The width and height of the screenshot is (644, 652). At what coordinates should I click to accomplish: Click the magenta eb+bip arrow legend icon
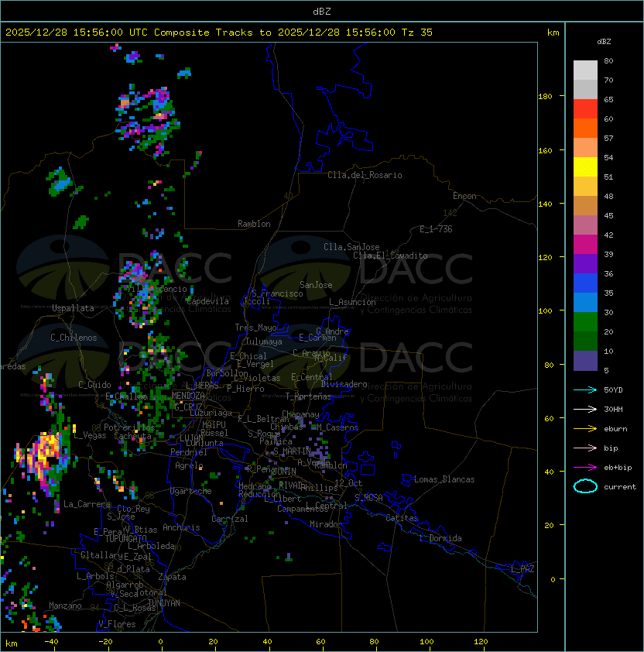point(585,468)
